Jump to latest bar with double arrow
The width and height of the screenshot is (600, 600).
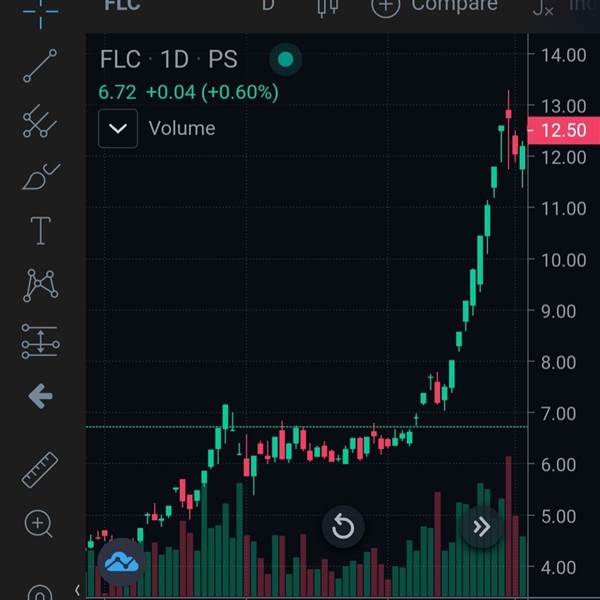(x=482, y=527)
